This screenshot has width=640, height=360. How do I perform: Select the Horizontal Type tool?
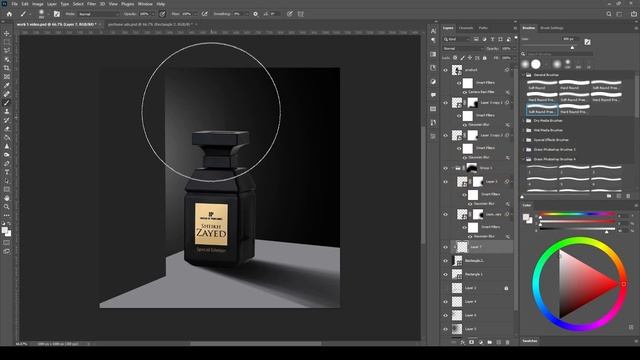click(x=7, y=172)
